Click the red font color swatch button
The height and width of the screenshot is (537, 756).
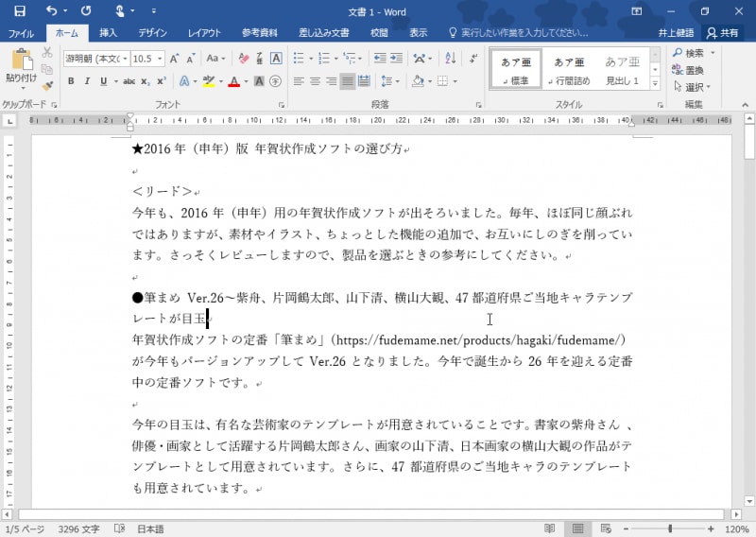(232, 81)
